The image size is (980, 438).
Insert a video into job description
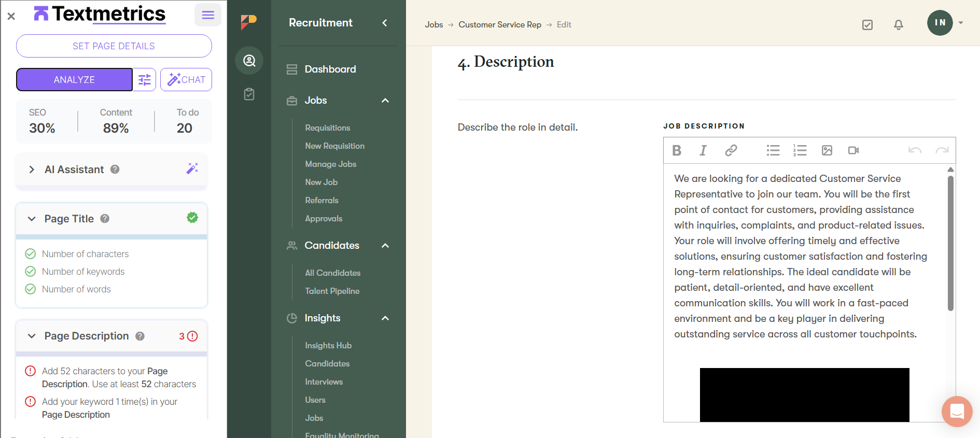853,150
